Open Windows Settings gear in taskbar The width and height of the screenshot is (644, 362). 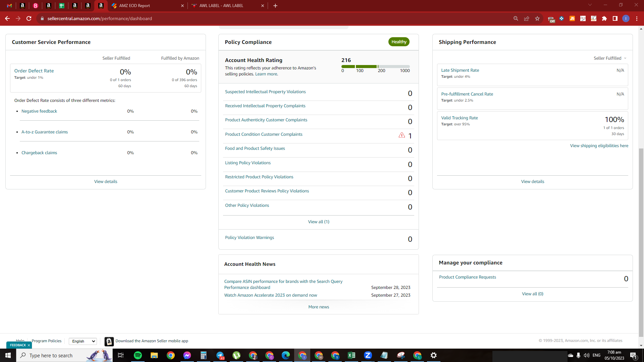[x=434, y=355]
